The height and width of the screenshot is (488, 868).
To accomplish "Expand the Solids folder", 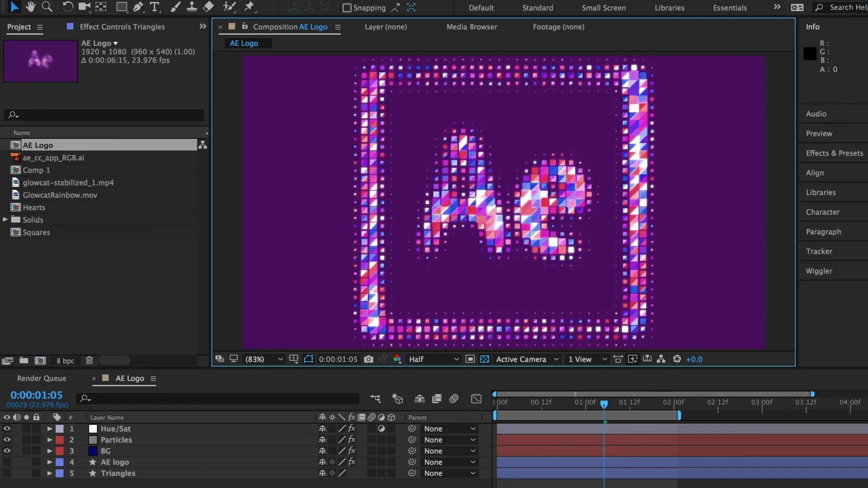I will 5,219.
